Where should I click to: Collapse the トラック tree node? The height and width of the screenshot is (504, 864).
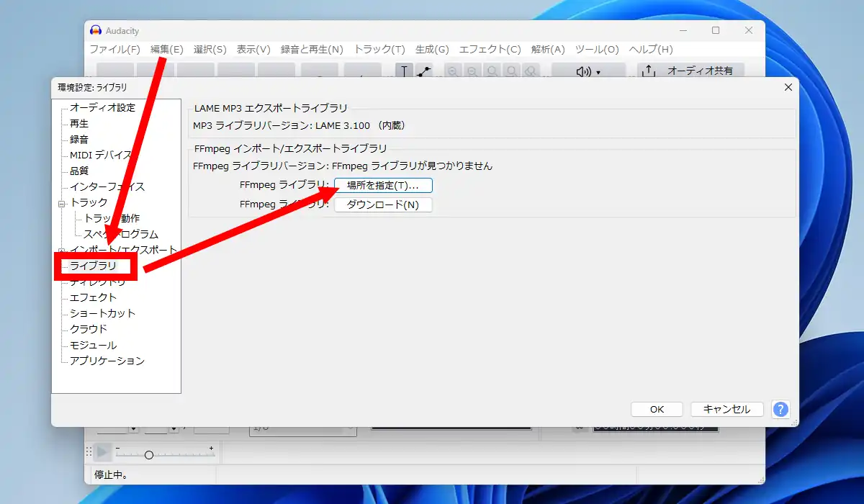tap(62, 204)
